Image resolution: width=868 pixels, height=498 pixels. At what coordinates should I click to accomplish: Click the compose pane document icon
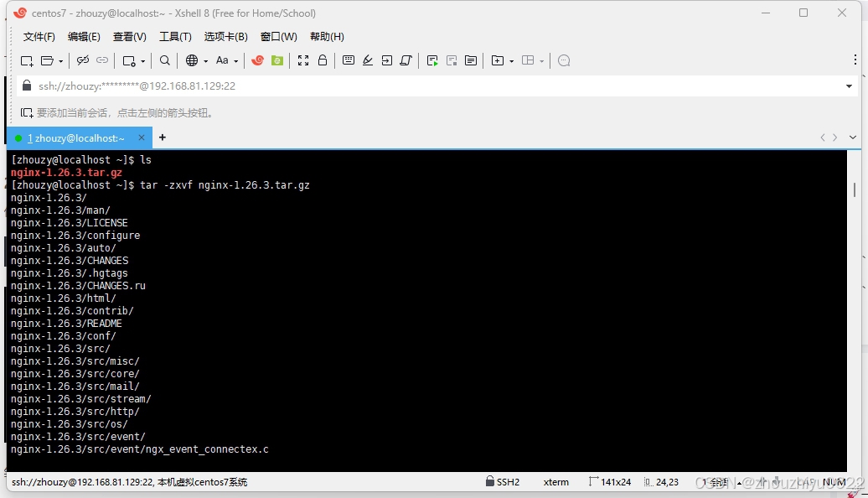[471, 60]
